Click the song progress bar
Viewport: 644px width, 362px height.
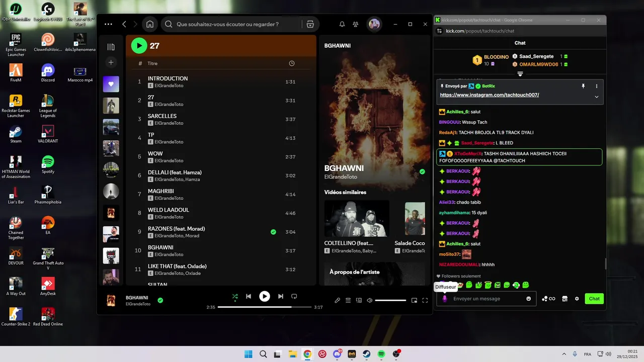(264, 307)
